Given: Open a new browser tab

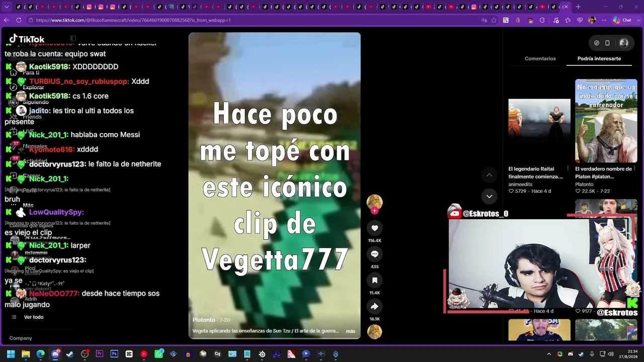Looking at the screenshot, I should (578, 7).
